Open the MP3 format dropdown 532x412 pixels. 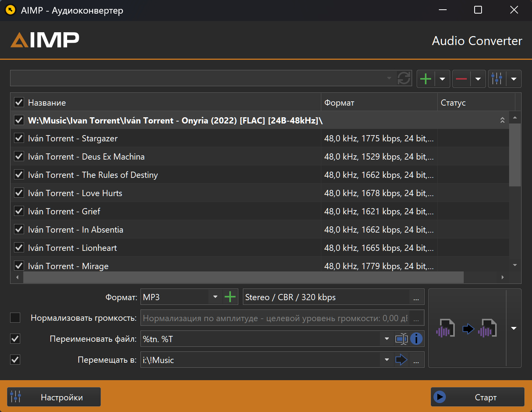coord(215,297)
